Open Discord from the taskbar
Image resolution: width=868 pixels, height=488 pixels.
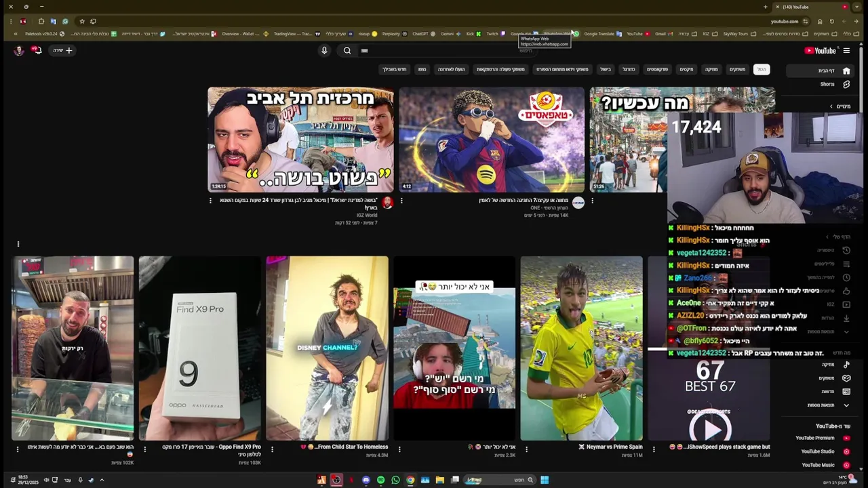tap(366, 480)
